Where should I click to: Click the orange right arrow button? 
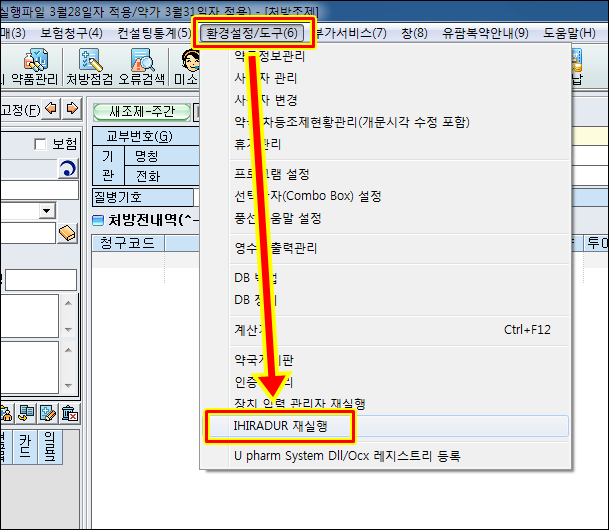coord(72,108)
